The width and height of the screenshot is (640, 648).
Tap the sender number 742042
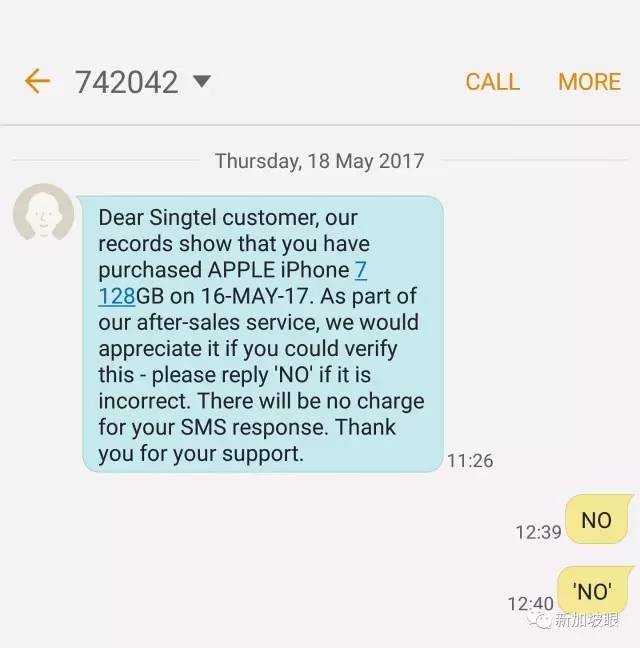126,82
